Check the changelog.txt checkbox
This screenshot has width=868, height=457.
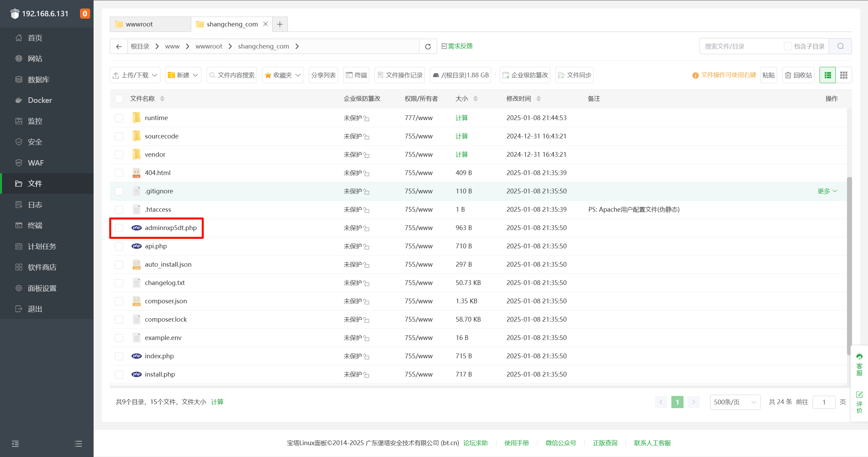tap(119, 283)
